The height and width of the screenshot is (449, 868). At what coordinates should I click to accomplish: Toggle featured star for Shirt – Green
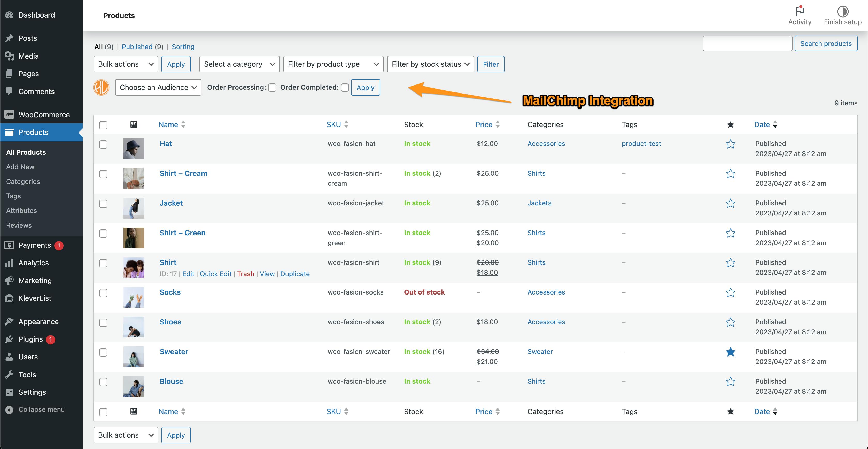coord(730,233)
